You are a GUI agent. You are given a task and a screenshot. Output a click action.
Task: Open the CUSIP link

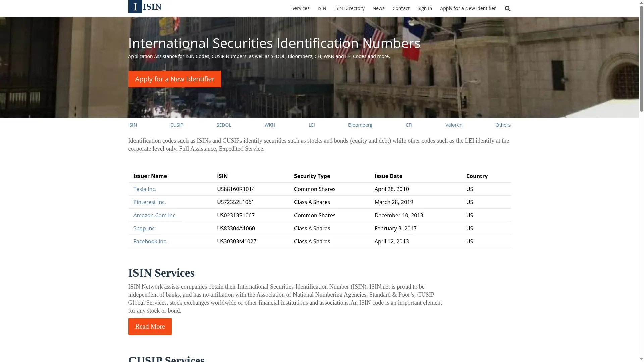coord(176,125)
